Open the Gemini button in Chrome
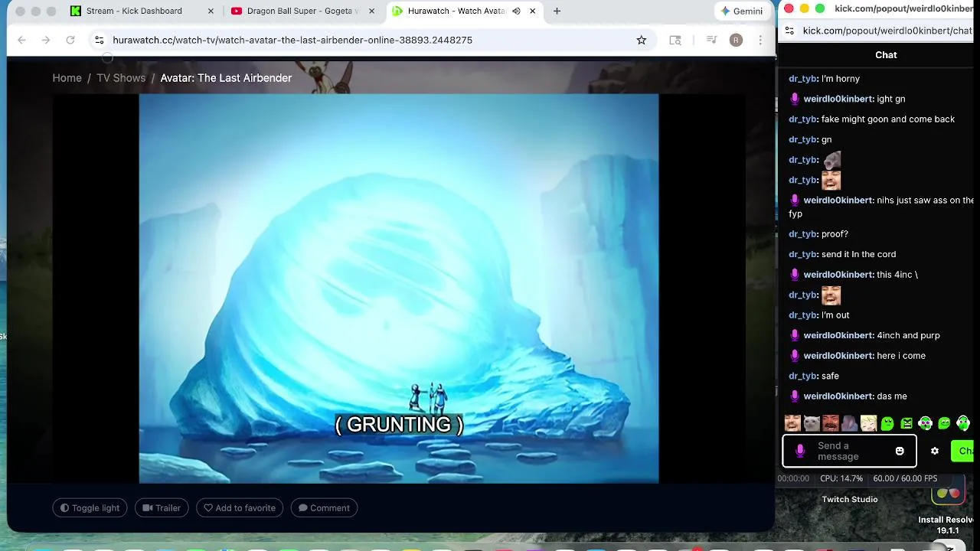 pos(741,11)
